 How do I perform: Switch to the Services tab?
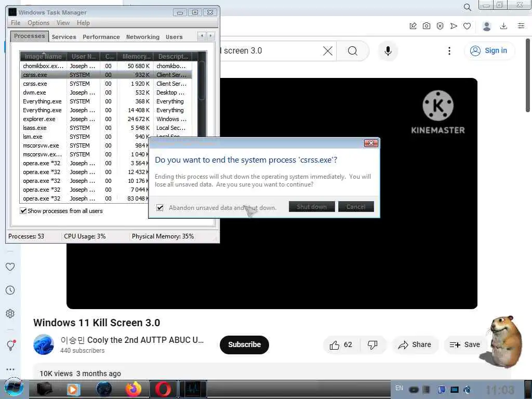64,37
